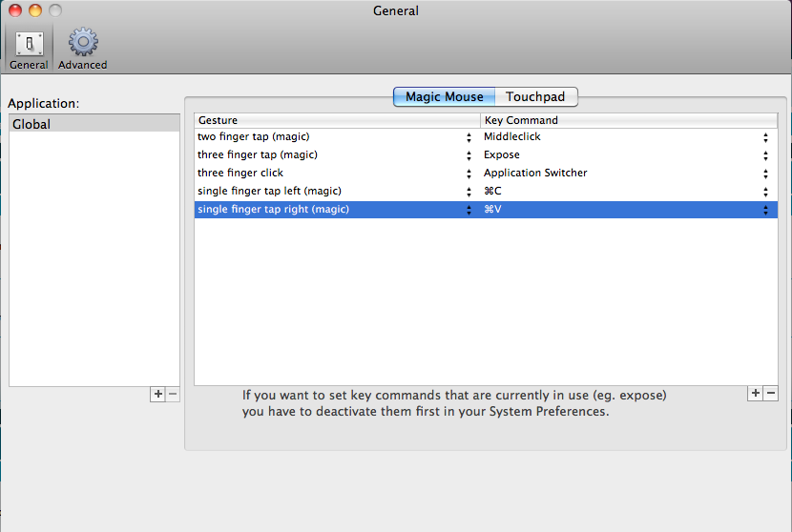The width and height of the screenshot is (792, 532).
Task: Select the Global application entry
Action: 94,124
